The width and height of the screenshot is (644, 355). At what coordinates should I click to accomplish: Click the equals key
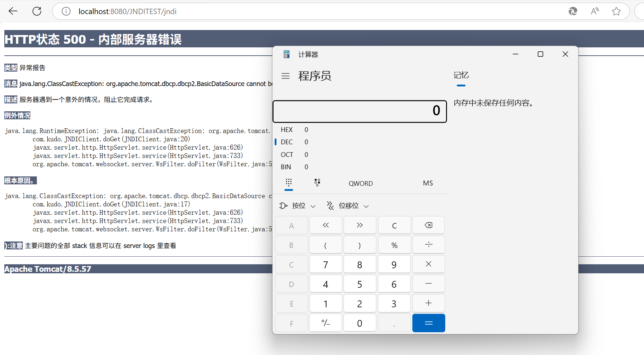pyautogui.click(x=429, y=323)
